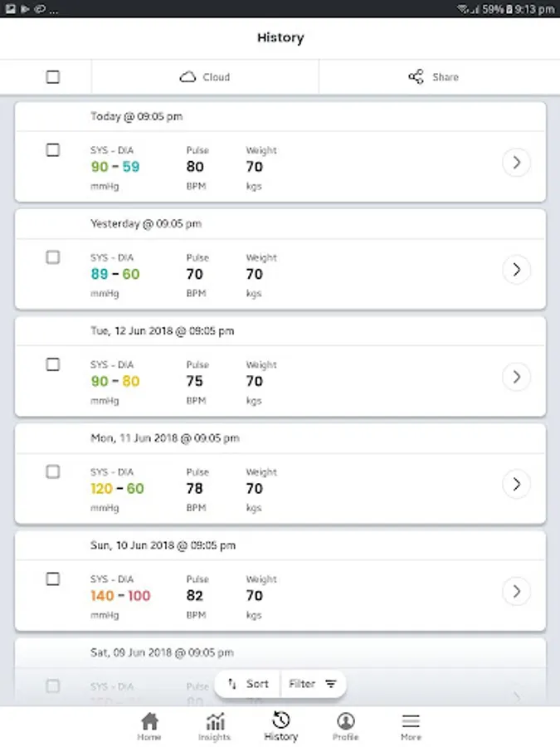
Task: Expand Today's reading with the chevron arrow
Action: [516, 163]
